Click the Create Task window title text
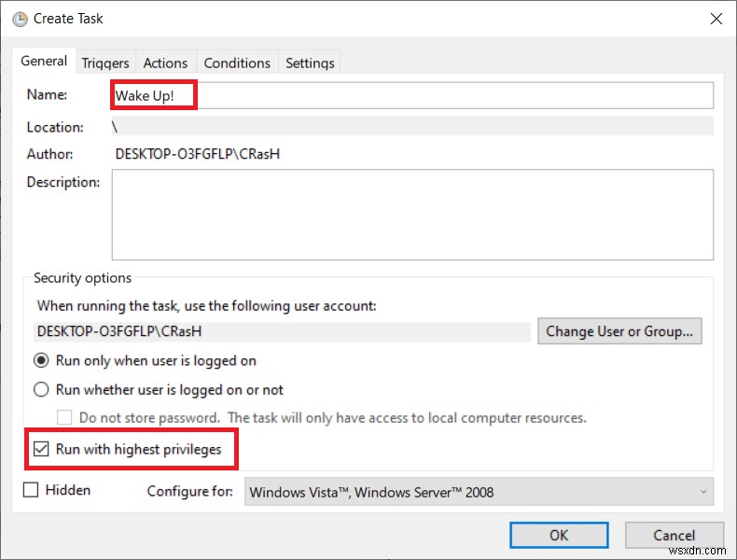737x560 pixels. click(68, 19)
